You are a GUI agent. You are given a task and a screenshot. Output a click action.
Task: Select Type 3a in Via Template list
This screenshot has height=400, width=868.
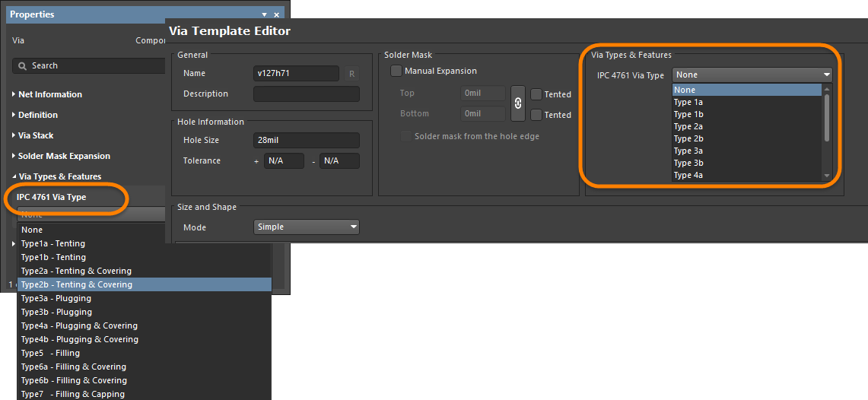688,151
